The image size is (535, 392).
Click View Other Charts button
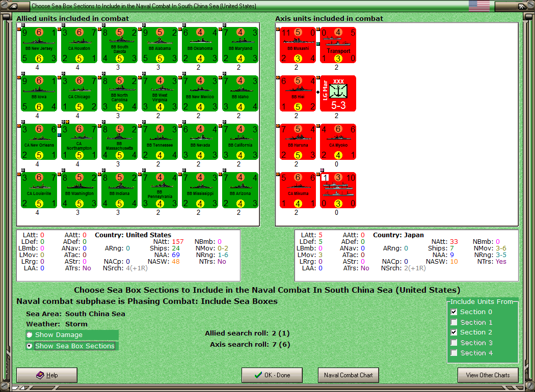pyautogui.click(x=488, y=375)
